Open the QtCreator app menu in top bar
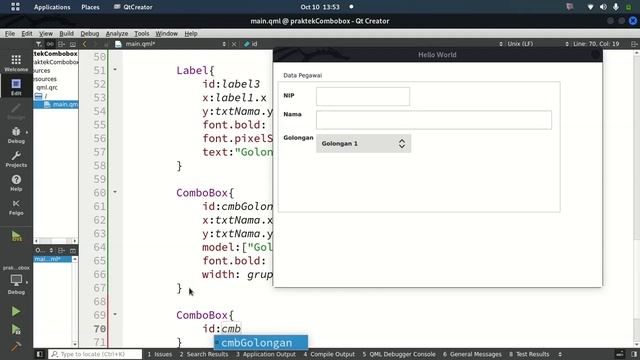The height and width of the screenshot is (360, 640). point(133,7)
